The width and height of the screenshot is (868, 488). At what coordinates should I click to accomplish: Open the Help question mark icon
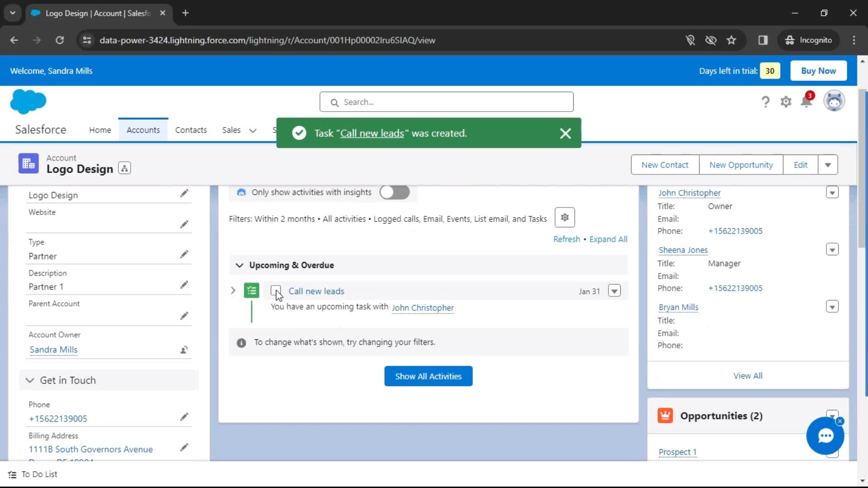click(x=765, y=102)
